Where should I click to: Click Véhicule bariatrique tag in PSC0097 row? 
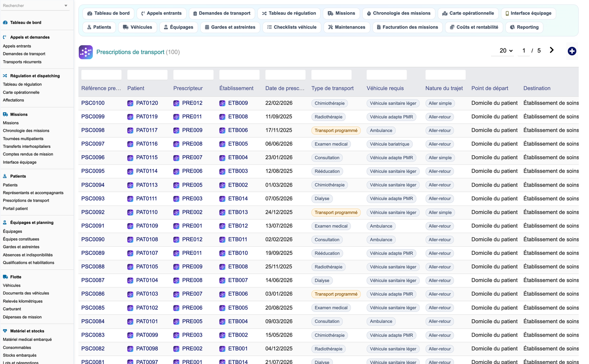coord(390,144)
